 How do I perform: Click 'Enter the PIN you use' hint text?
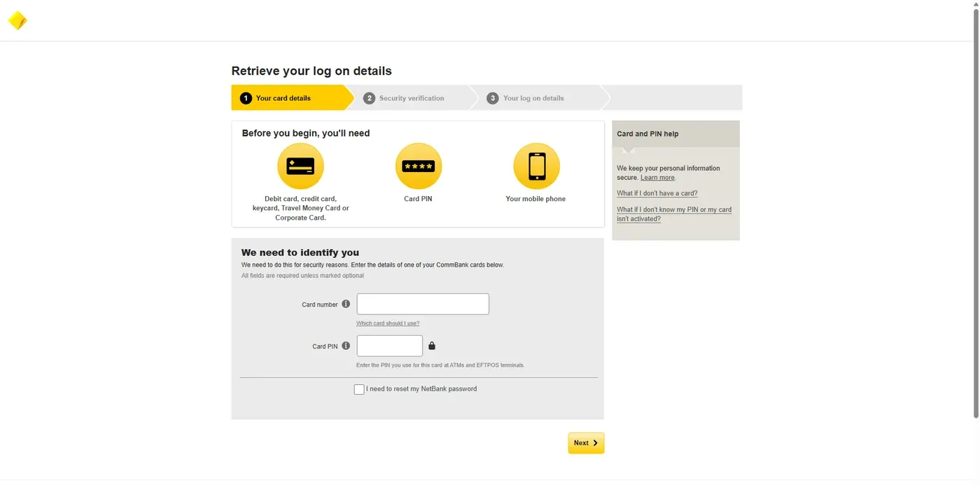click(440, 365)
